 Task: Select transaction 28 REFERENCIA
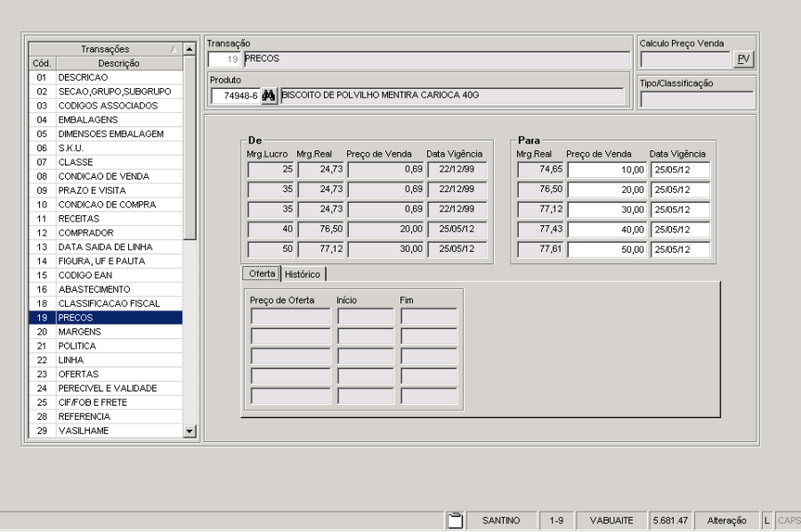(106, 416)
